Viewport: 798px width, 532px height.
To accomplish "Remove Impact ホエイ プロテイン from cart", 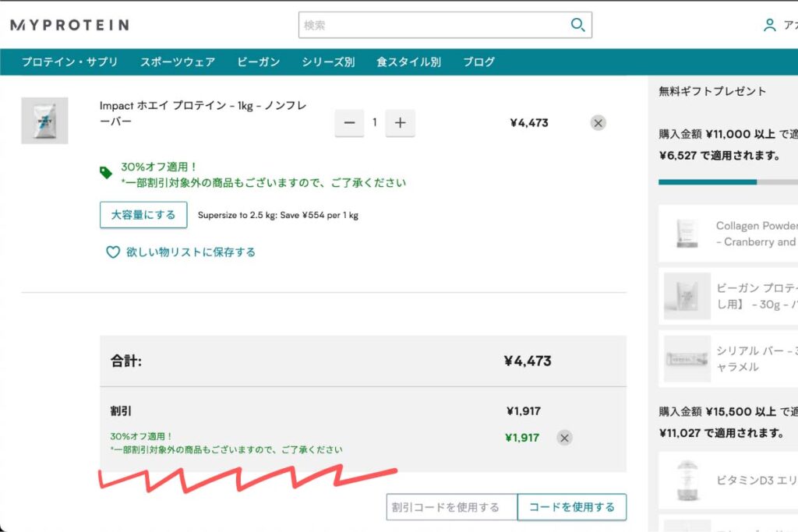I will point(598,122).
